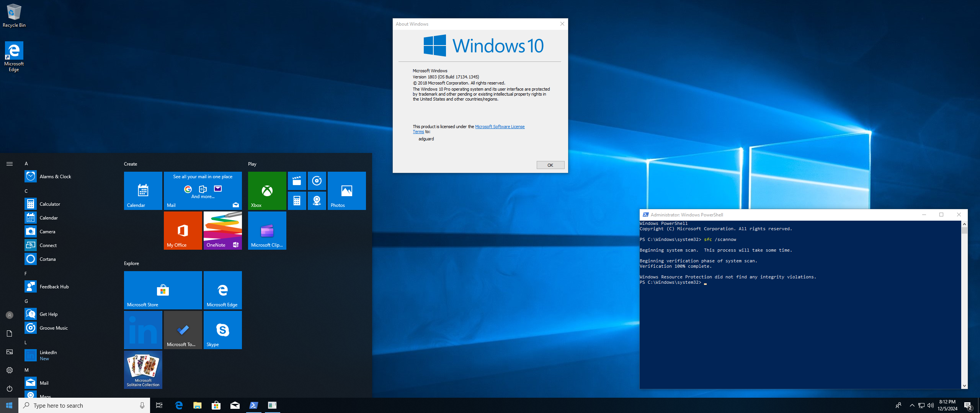Launch the Microsoft Edge tile under Explore
The width and height of the screenshot is (980, 413).
coord(223,290)
